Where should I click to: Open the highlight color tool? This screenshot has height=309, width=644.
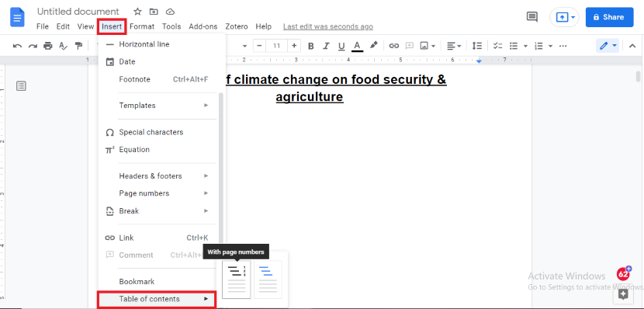pos(373,45)
